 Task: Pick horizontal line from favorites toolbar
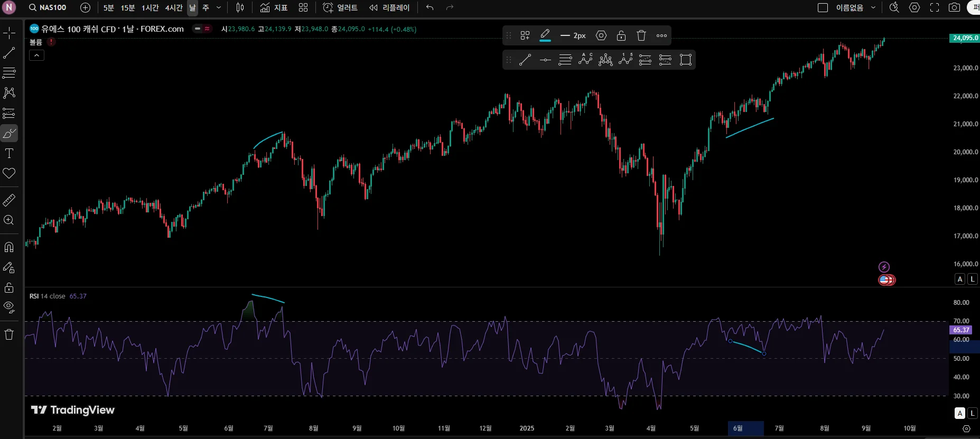pos(545,60)
